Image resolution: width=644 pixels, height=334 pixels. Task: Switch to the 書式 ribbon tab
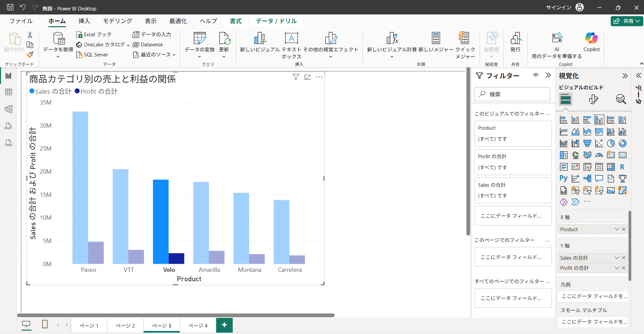(236, 21)
